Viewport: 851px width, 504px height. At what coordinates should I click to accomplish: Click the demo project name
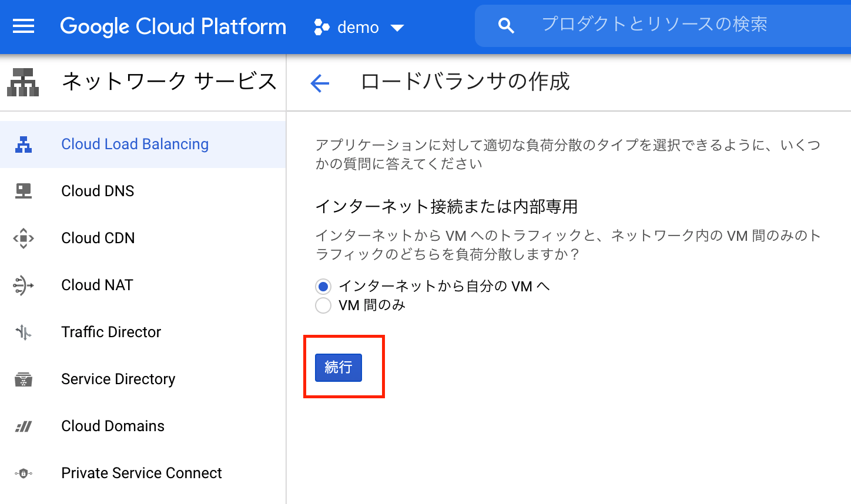tap(358, 28)
